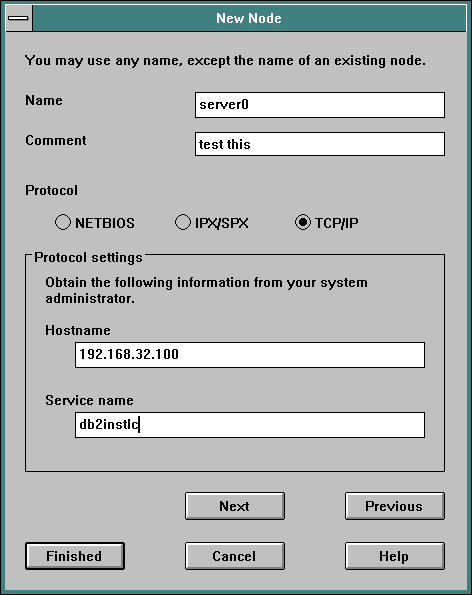Choose the IPX/SPX protocol option

(x=183, y=222)
